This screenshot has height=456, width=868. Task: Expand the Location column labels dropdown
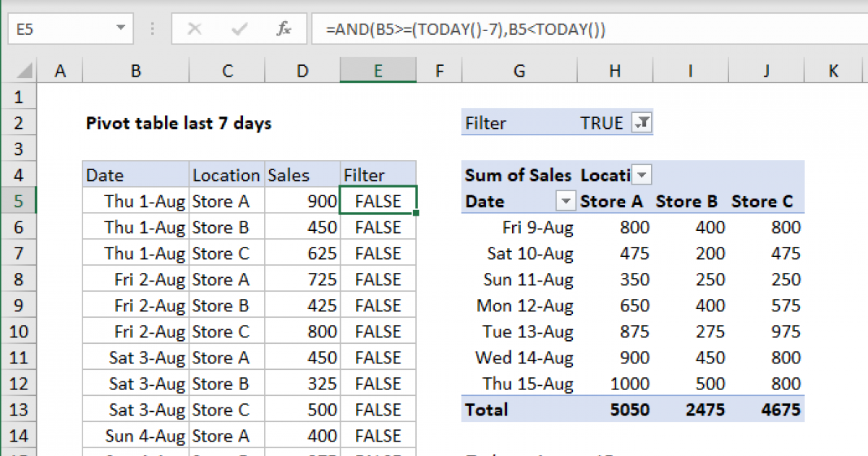642,175
